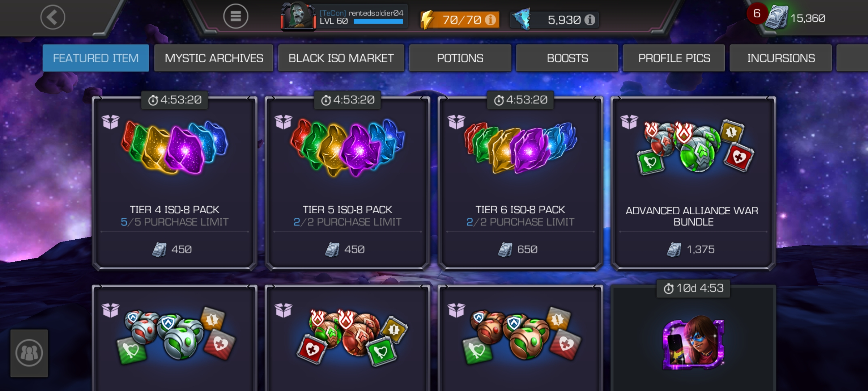Image resolution: width=868 pixels, height=391 pixels.
Task: Switch to the Mystic Archives tab
Action: tap(214, 58)
